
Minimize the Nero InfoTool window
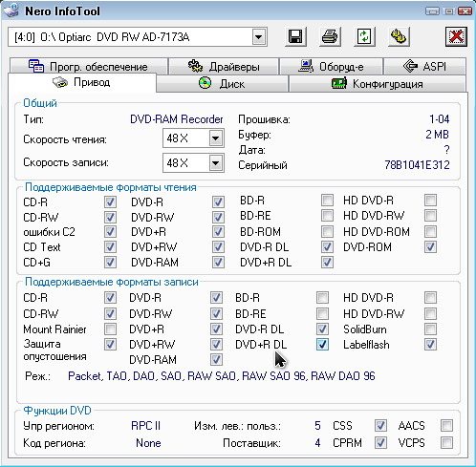click(432, 11)
